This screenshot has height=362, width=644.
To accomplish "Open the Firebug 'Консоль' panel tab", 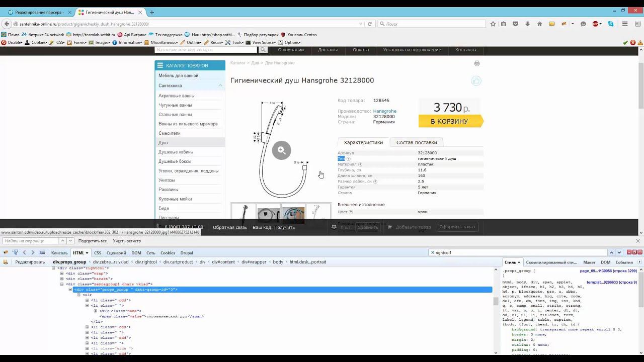I will (x=59, y=253).
